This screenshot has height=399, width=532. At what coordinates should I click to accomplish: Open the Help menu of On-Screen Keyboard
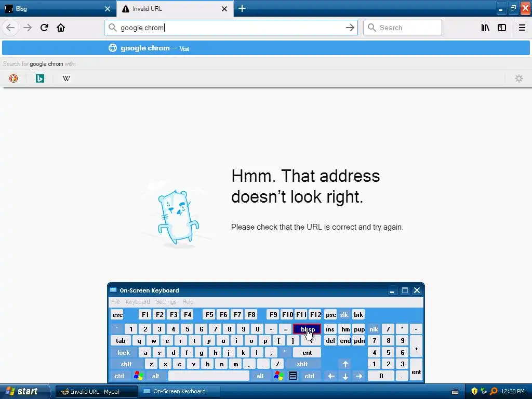coord(188,302)
